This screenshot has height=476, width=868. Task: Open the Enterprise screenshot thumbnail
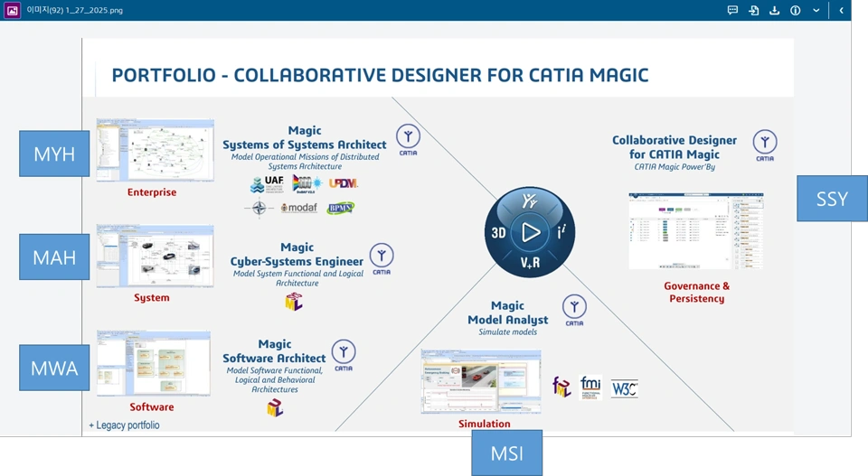click(155, 150)
